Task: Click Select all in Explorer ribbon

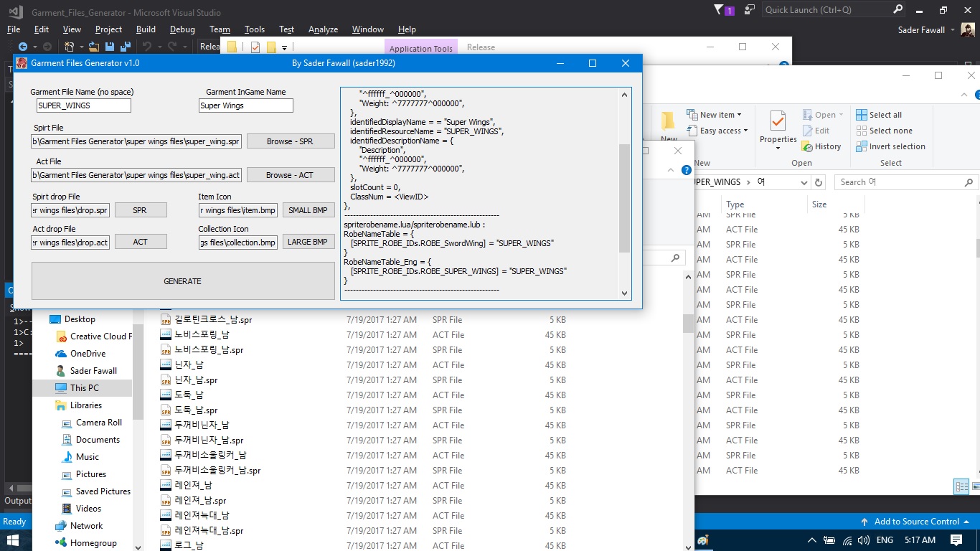Action: pyautogui.click(x=879, y=115)
